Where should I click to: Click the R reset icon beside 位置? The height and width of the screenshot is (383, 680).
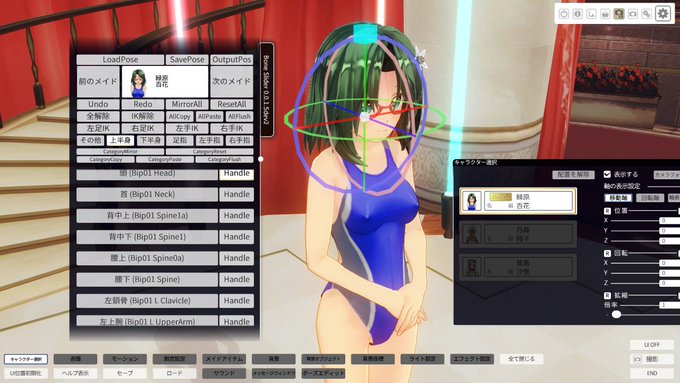click(607, 211)
